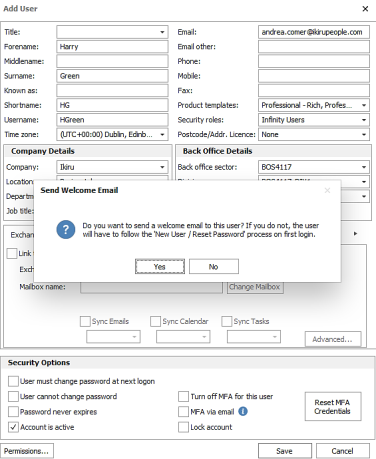Uncheck Account is active
This screenshot has height=459, width=376.
[x=13, y=427]
